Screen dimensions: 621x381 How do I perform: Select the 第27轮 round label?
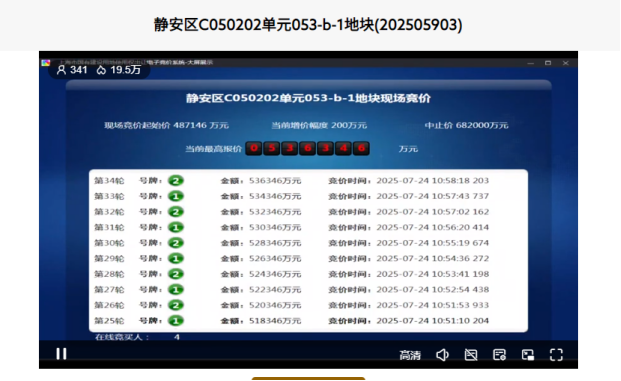pos(109,290)
